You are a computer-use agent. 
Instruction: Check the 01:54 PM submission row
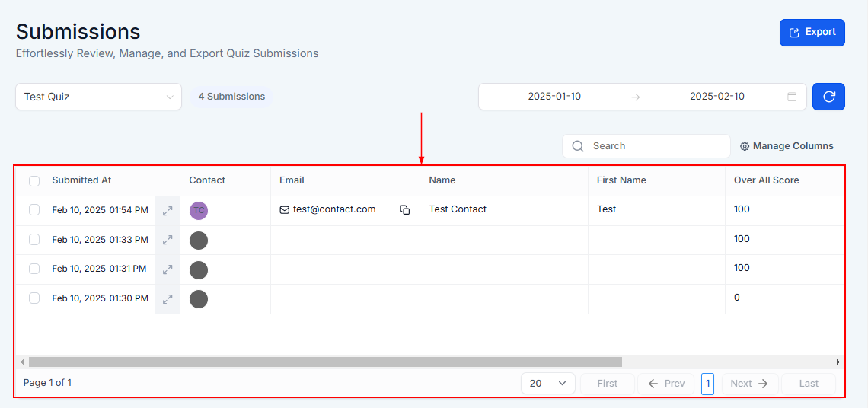point(34,210)
